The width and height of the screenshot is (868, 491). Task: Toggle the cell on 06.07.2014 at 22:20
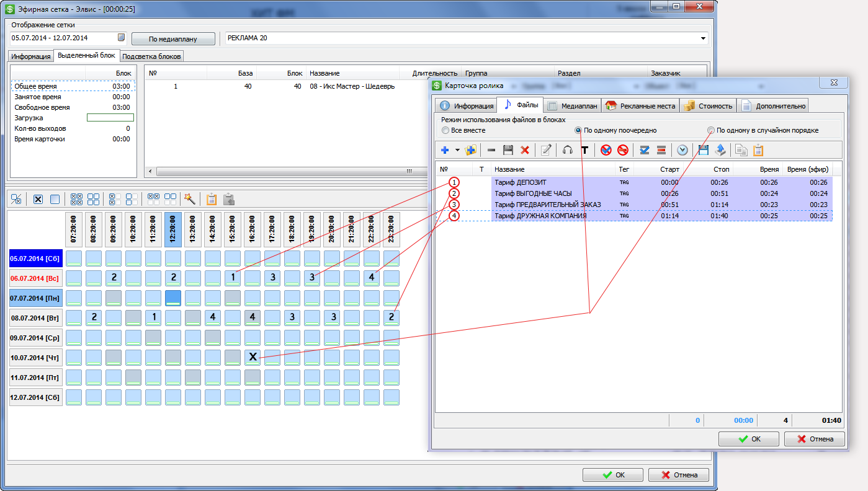(x=371, y=278)
